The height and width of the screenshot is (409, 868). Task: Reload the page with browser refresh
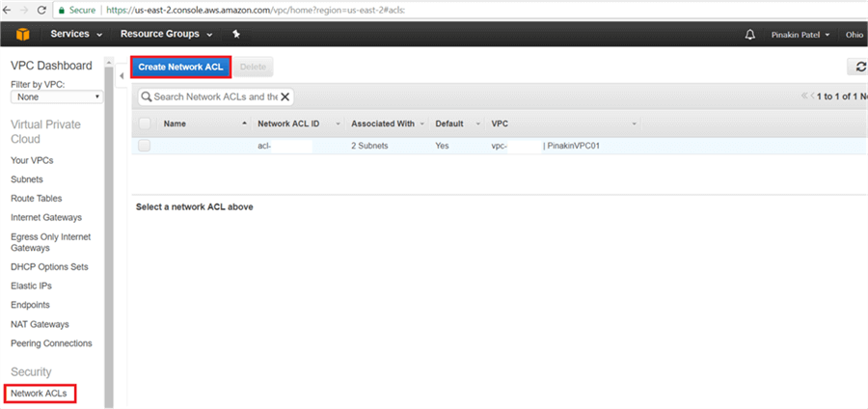pos(41,10)
